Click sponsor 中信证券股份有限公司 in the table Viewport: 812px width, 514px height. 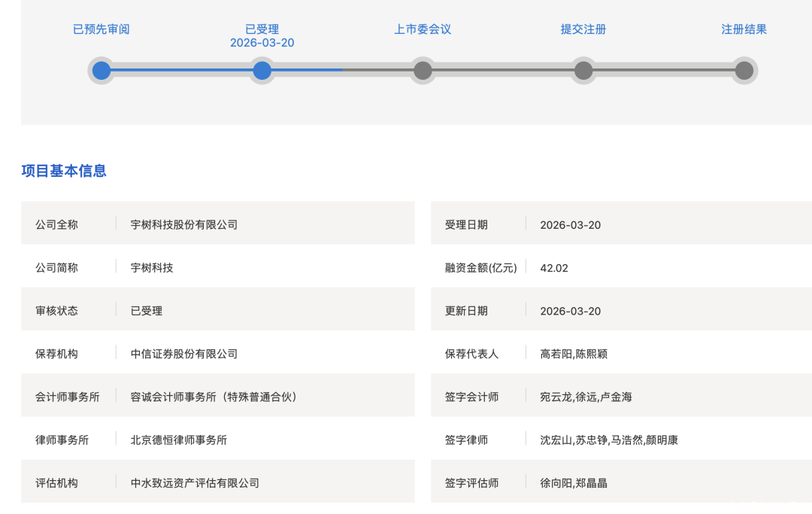[x=184, y=354]
